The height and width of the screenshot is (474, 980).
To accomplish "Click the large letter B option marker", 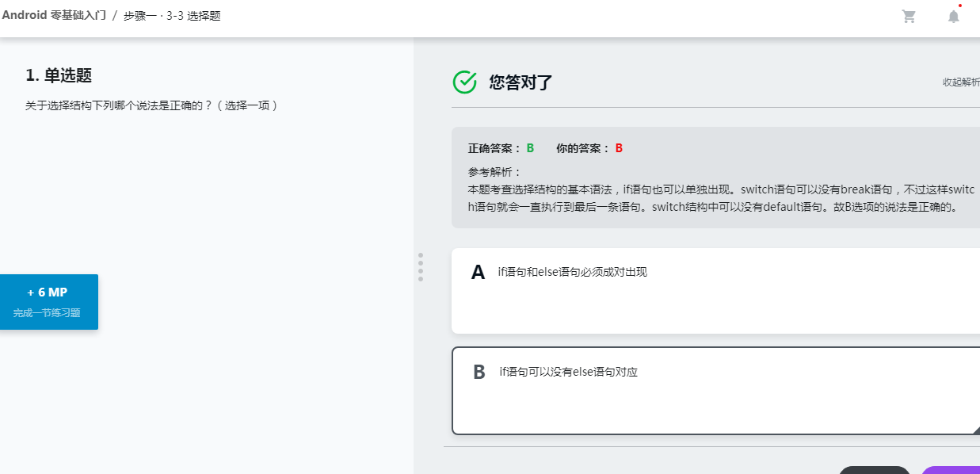I will [479, 373].
